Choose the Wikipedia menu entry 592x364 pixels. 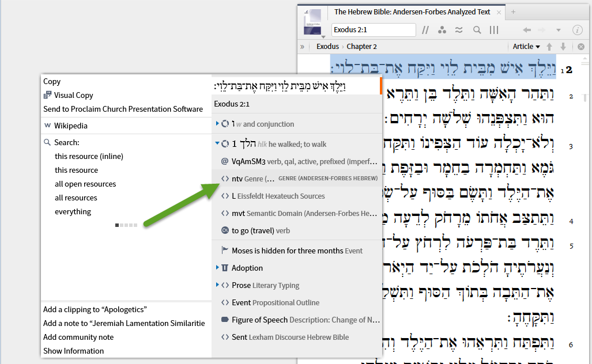tap(70, 126)
